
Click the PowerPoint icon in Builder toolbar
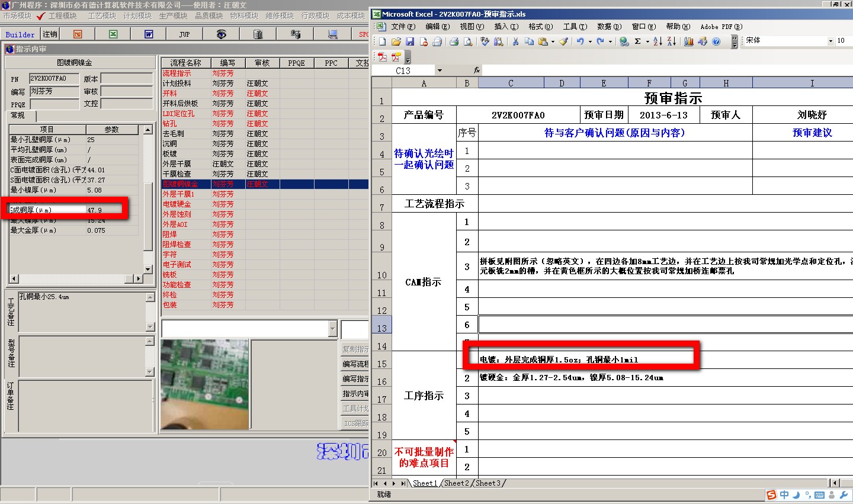click(78, 34)
